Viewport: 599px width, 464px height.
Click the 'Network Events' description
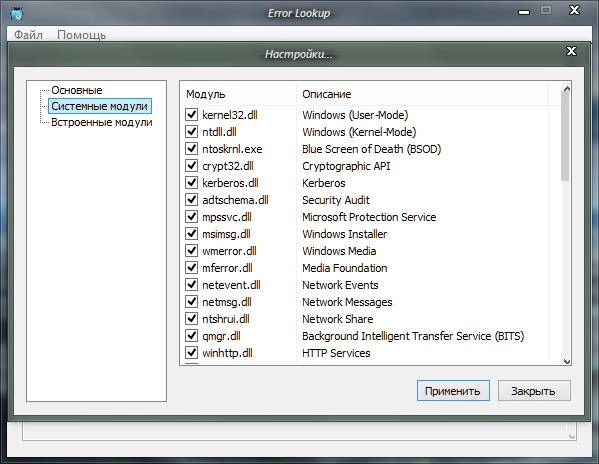(340, 285)
